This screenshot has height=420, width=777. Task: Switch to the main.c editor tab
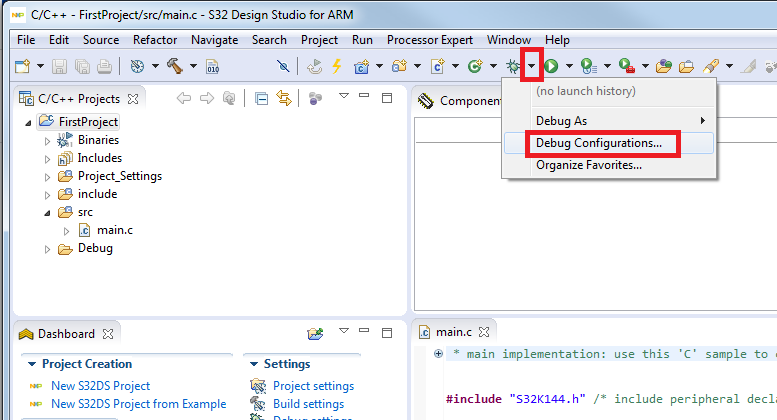[453, 332]
